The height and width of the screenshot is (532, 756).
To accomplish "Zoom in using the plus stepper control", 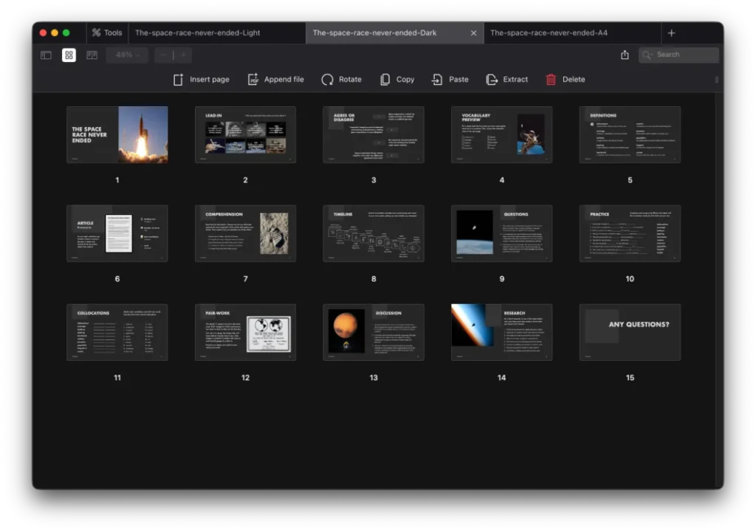I will point(182,55).
